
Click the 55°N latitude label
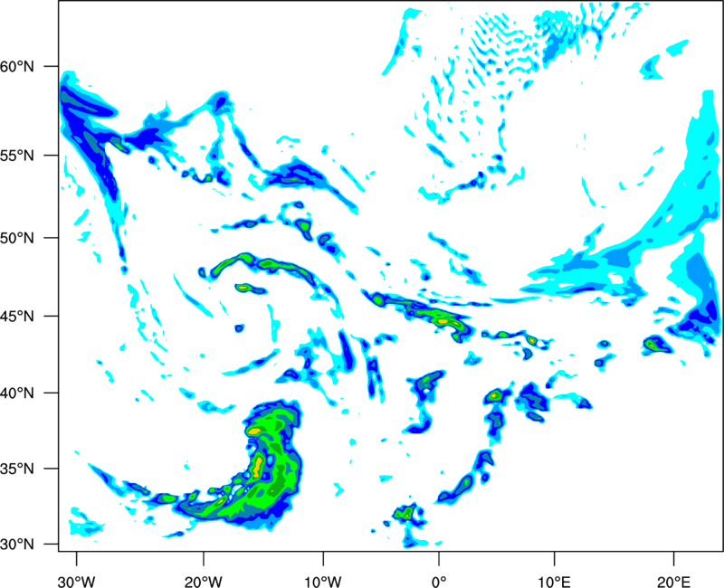(x=17, y=156)
